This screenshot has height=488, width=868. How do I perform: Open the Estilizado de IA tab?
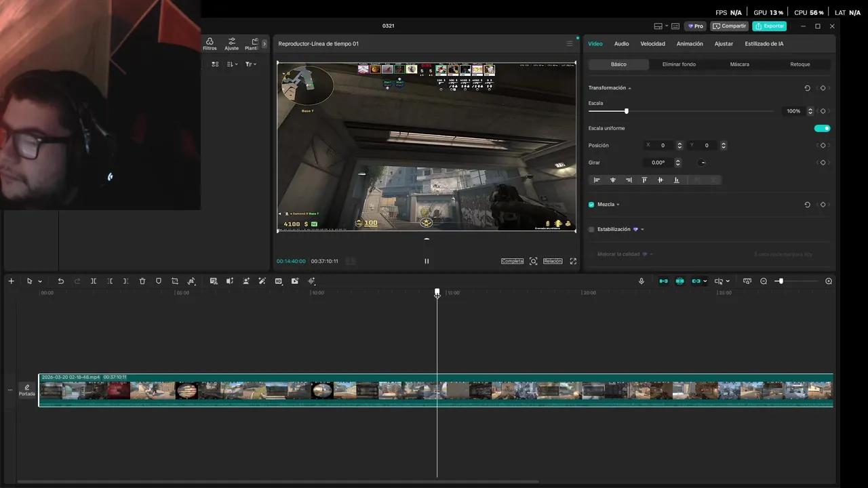click(x=764, y=44)
